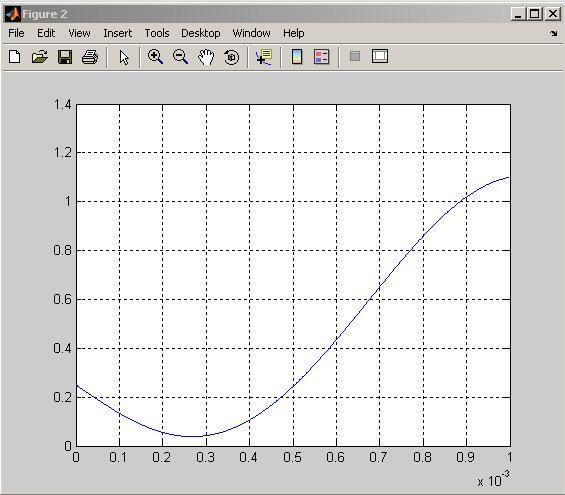Screen dimensions: 565x495
Task: Click the y-axis label 0.8
Action: pyautogui.click(x=63, y=250)
